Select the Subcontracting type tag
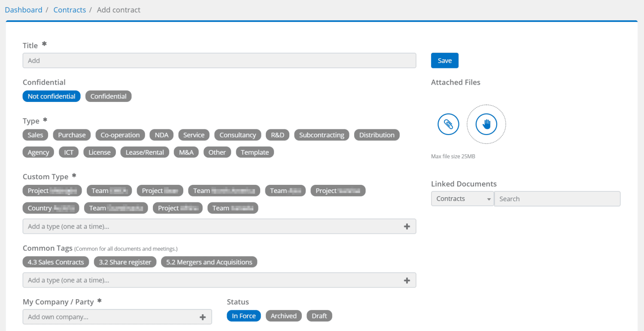 pos(322,135)
